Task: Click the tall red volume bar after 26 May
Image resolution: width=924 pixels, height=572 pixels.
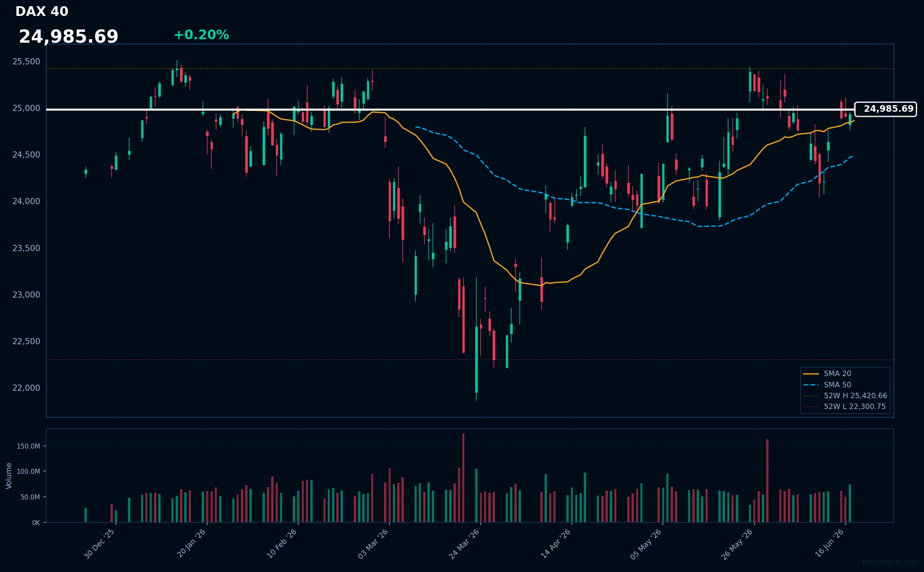Action: [x=767, y=481]
